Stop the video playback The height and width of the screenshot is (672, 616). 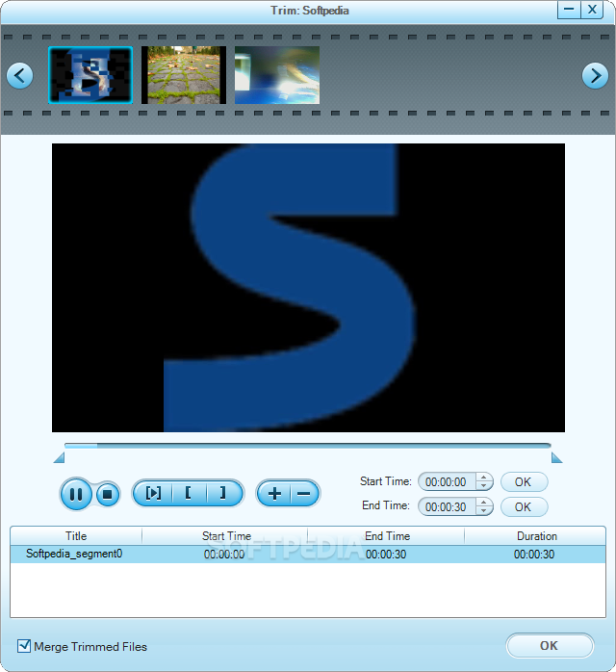(108, 495)
